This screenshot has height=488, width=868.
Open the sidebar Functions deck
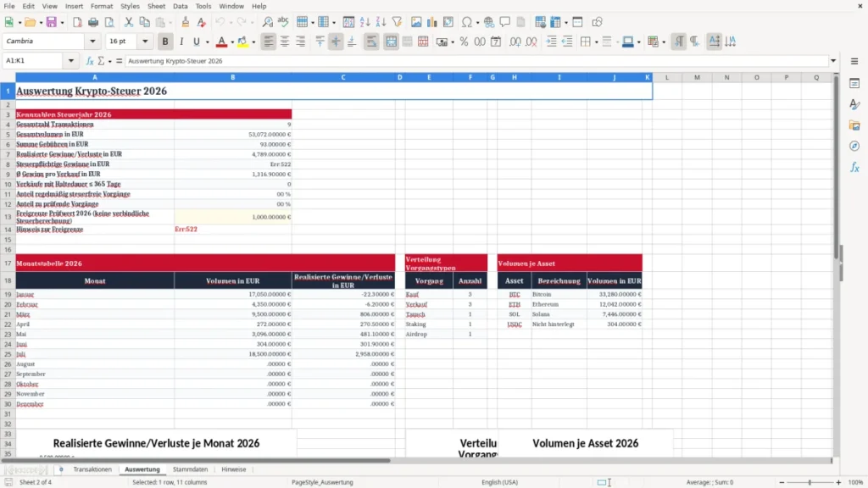click(x=854, y=167)
